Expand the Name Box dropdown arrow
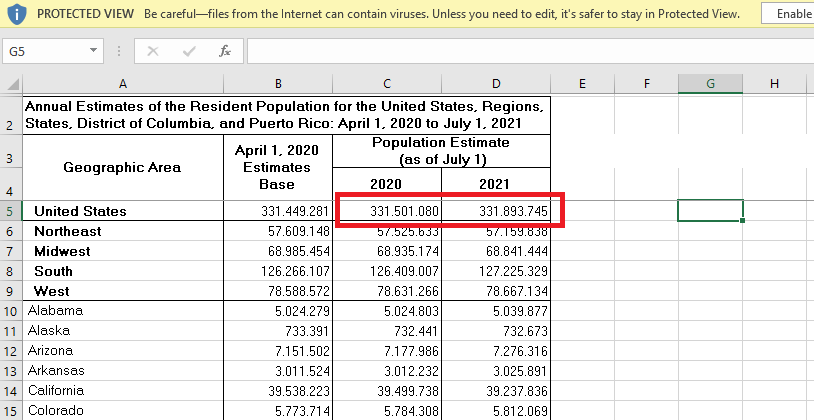Viewport: 814px width, 420px height. click(x=94, y=51)
